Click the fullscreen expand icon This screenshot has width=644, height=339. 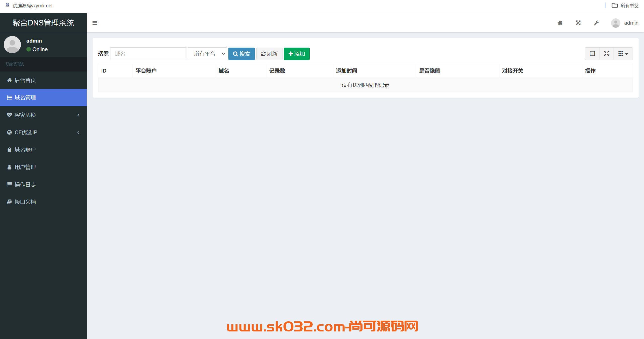tap(607, 54)
